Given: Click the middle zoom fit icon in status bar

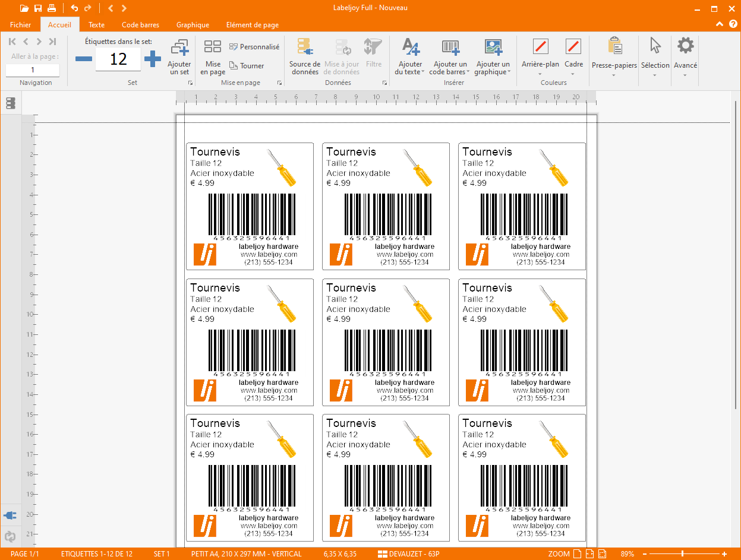Looking at the screenshot, I should [589, 554].
